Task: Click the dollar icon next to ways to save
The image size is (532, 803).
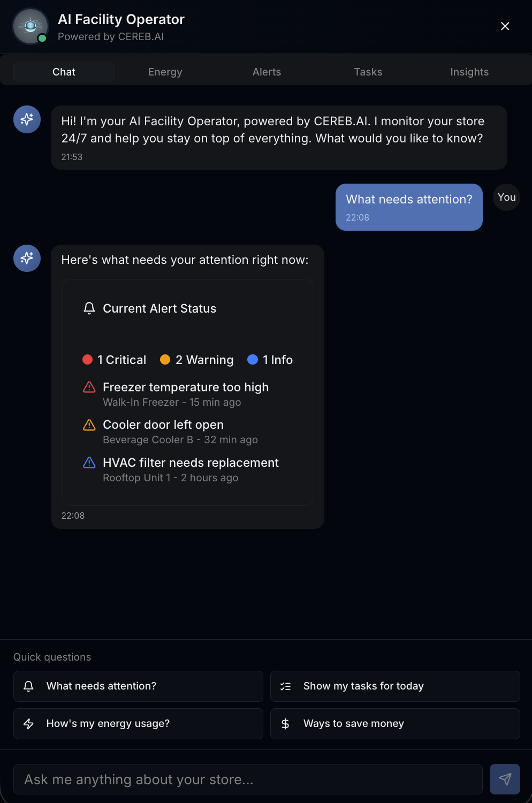Action: coord(285,724)
